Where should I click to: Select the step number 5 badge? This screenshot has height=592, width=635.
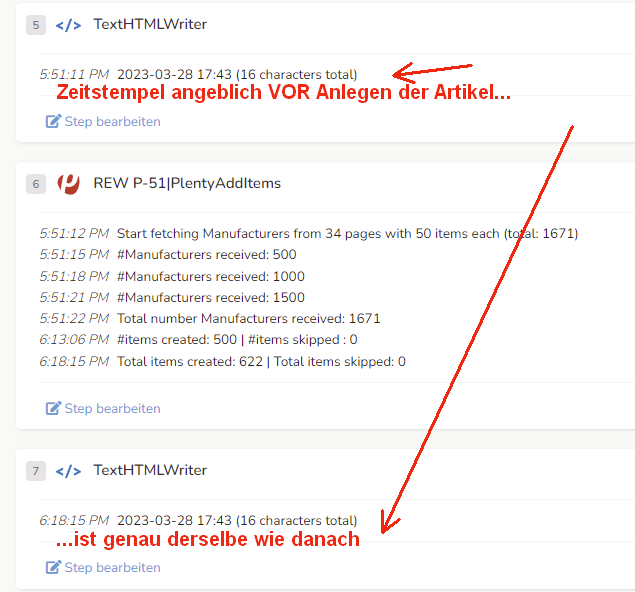tap(36, 25)
